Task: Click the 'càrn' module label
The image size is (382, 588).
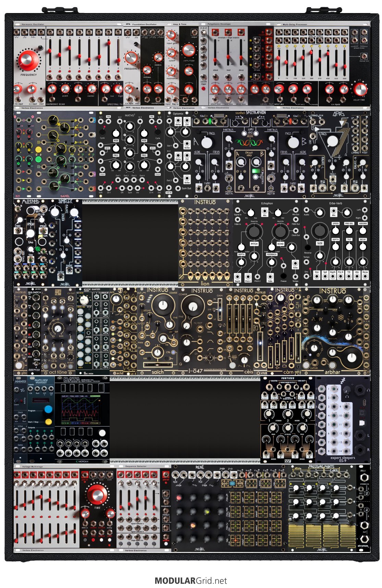Action: click(288, 372)
